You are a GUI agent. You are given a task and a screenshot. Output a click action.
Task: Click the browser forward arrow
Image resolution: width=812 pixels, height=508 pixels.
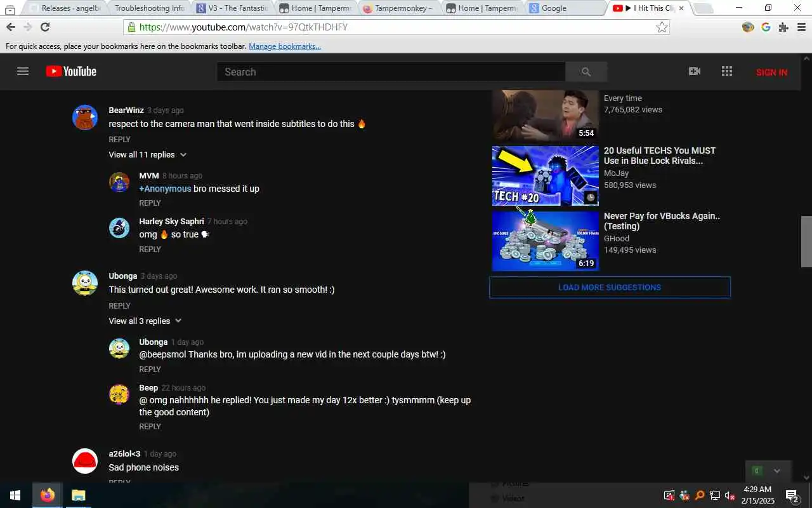[27, 27]
